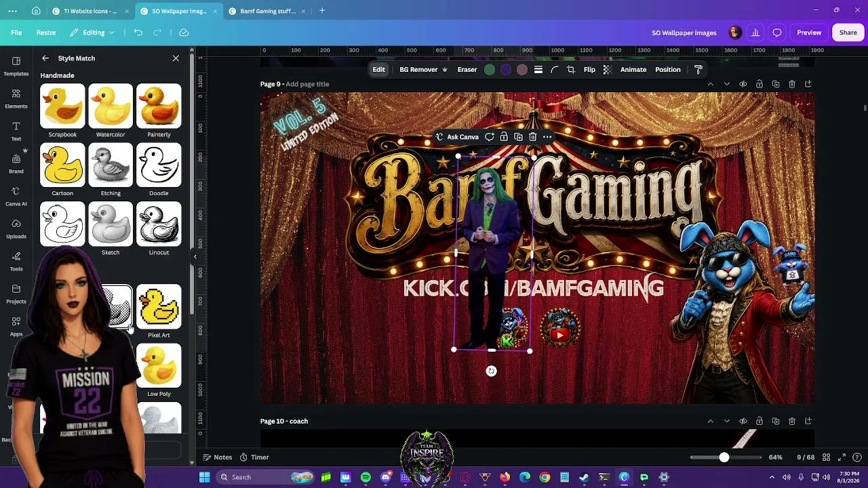Open the Templates panel in sidebar
This screenshot has width=868, height=488.
coord(16,66)
